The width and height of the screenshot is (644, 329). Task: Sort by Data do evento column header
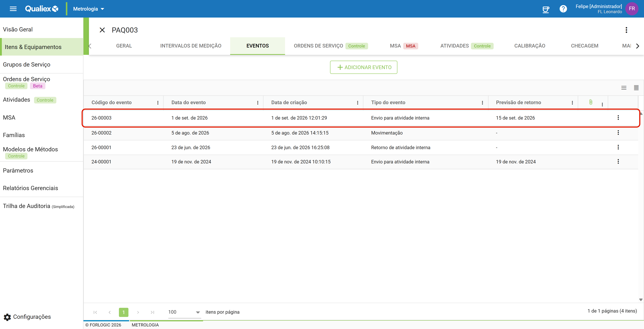(x=188, y=102)
